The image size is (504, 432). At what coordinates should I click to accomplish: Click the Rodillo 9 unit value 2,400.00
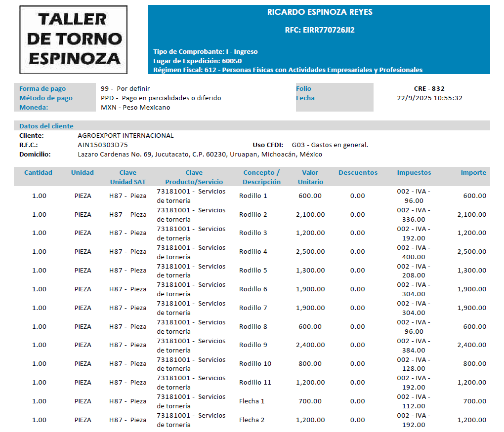click(310, 345)
